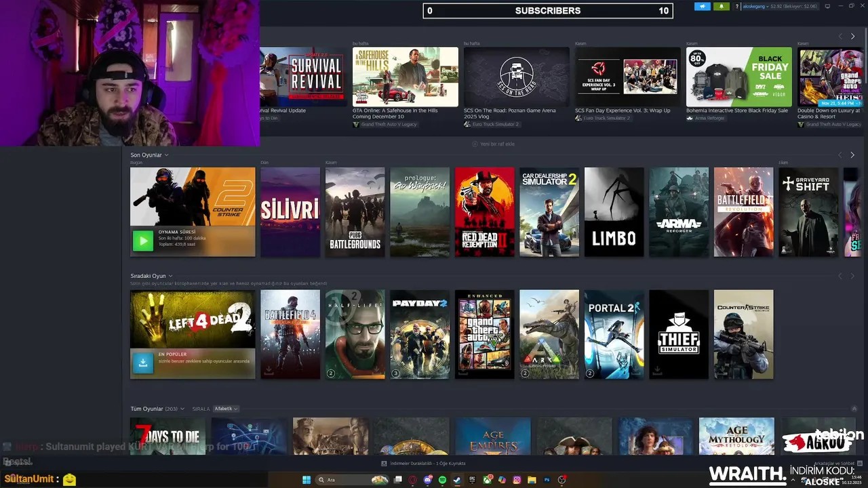Open Survival Revival Update news card
This screenshot has width=868, height=488.
(302, 77)
